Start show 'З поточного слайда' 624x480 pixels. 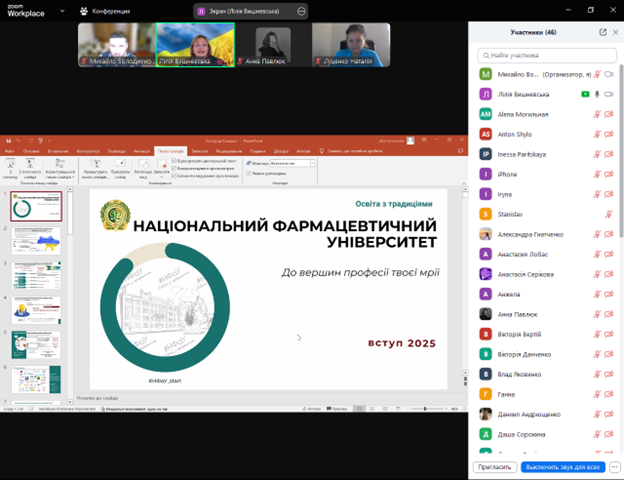pyautogui.click(x=30, y=169)
